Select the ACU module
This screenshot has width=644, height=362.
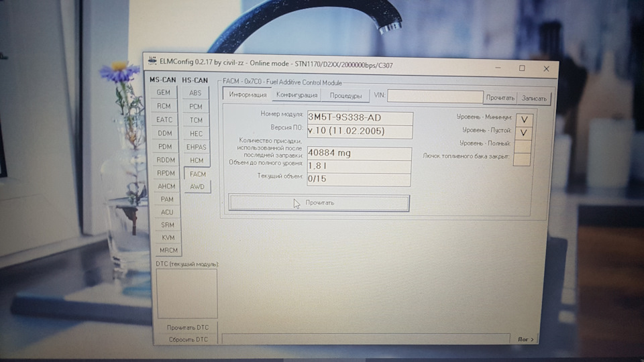(x=167, y=213)
